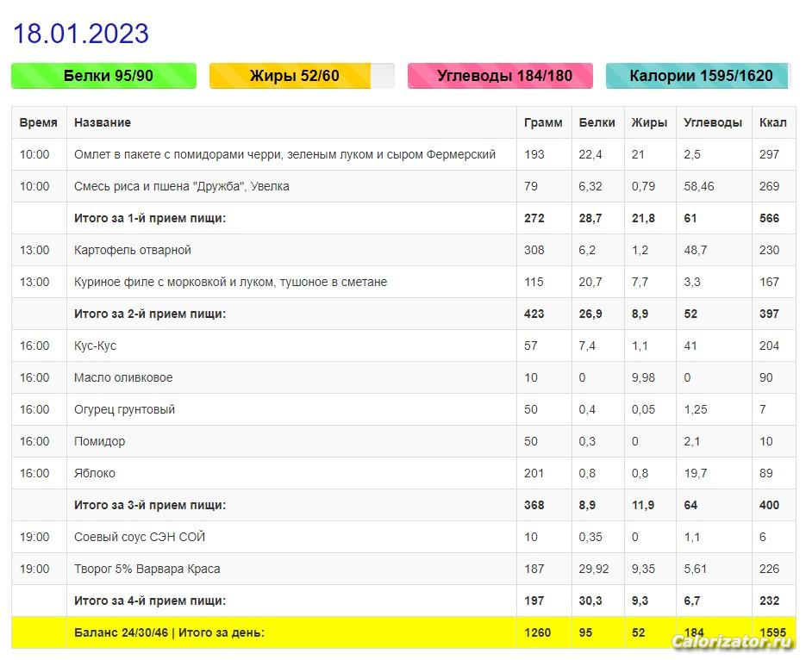Screen dimensions: 812x660
Task: Open the Соевый соус СЭН СОЙ entry
Action: click(x=140, y=537)
